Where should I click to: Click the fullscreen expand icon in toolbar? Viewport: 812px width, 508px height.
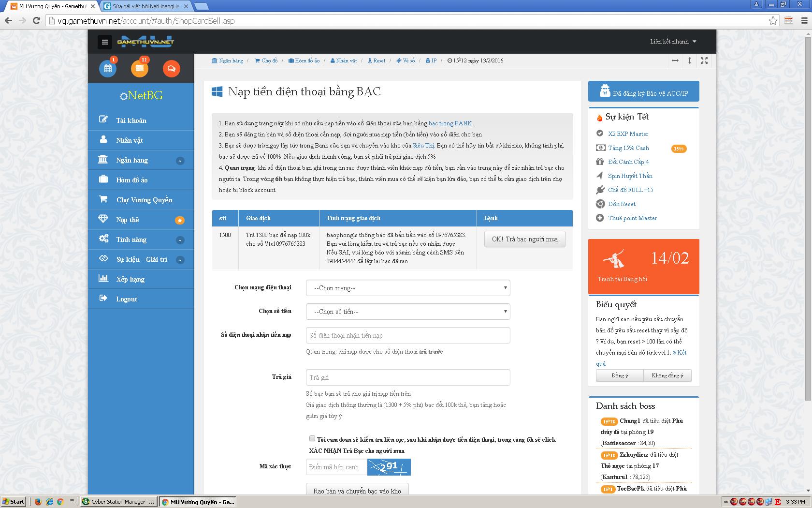tap(704, 60)
